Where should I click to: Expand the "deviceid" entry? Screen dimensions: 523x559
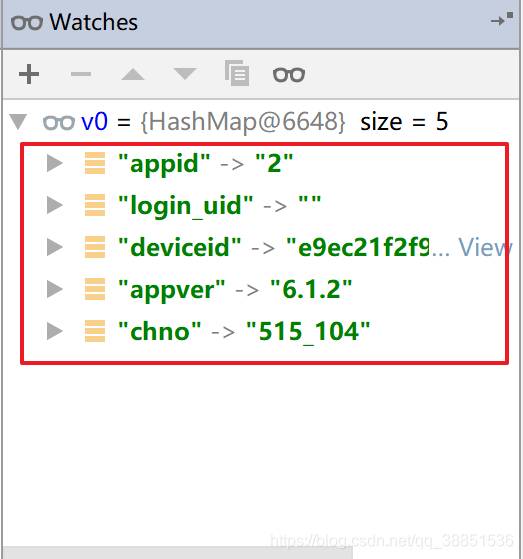point(55,247)
